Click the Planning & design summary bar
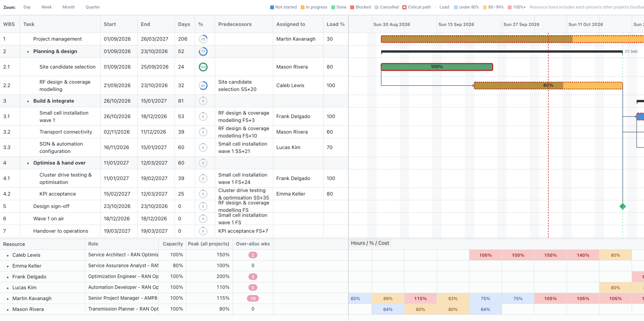This screenshot has height=321, width=644. (x=502, y=51)
